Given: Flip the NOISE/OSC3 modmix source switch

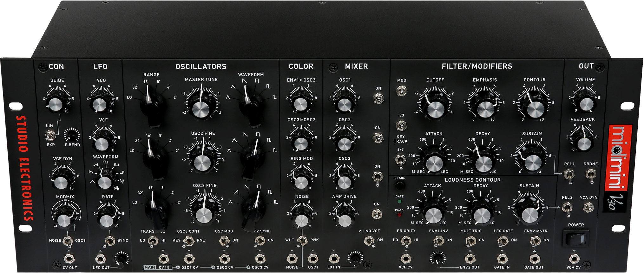Looking at the screenshot, I should pos(68,241).
